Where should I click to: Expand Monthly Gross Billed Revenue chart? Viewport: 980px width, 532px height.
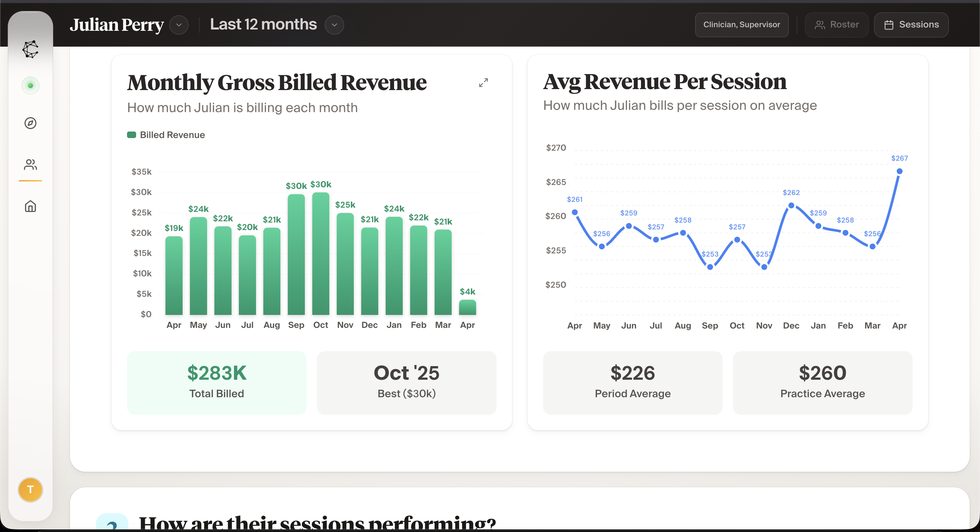click(483, 83)
